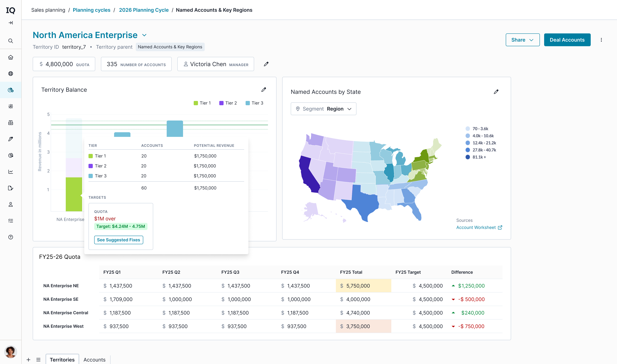
Task: Go to home icon in sidebar
Action: (x=10, y=57)
